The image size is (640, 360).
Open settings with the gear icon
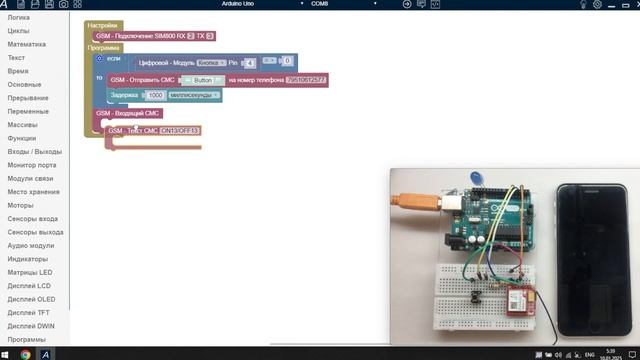coord(597,4)
